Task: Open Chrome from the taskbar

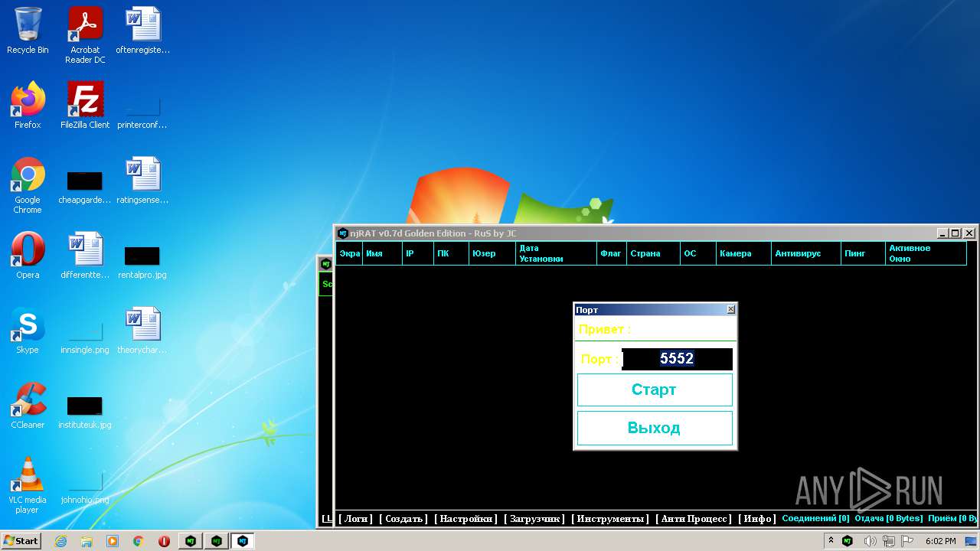Action: point(139,541)
